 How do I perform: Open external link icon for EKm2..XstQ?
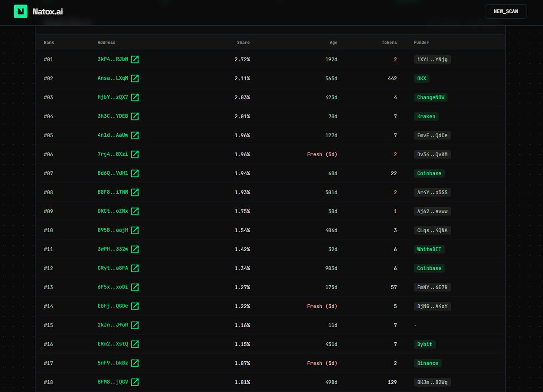tap(135, 344)
